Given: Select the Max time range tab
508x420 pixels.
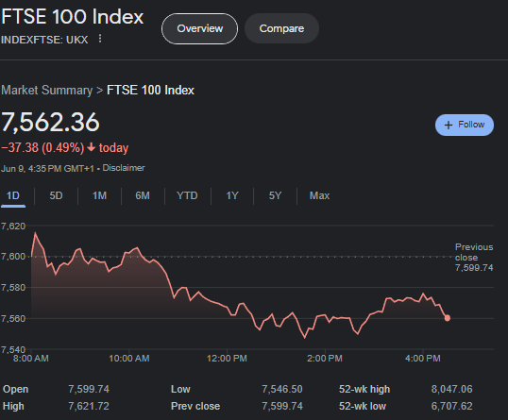Looking at the screenshot, I should 319,196.
